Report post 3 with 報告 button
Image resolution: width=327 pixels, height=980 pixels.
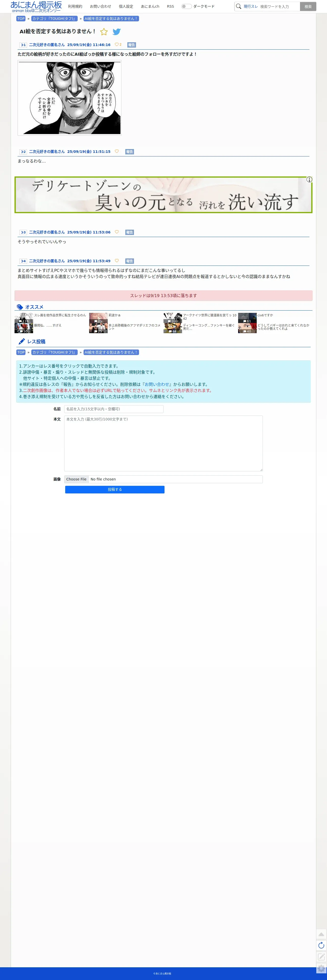click(x=130, y=232)
